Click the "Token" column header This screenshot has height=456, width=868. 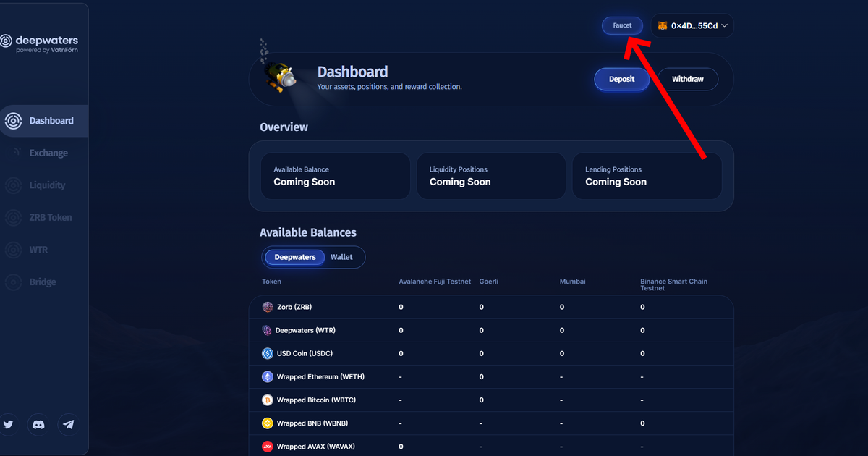[x=271, y=282]
